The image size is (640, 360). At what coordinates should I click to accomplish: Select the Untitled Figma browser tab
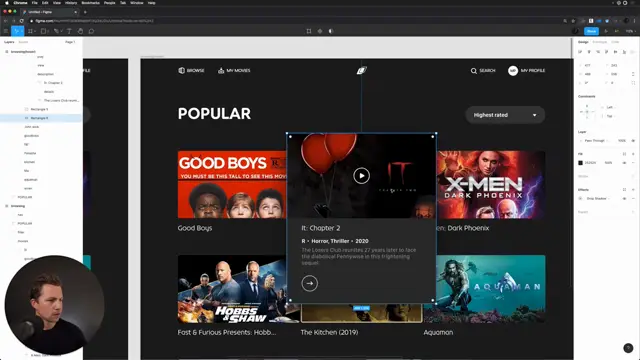pyautogui.click(x=50, y=12)
